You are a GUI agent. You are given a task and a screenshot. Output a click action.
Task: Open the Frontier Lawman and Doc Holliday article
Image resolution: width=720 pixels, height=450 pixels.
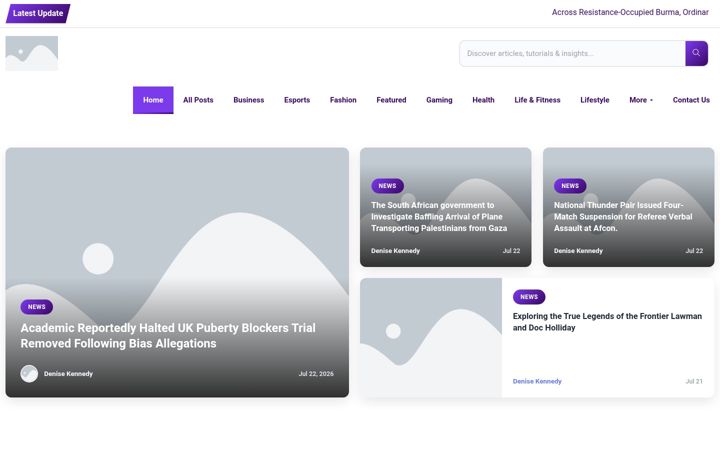pyautogui.click(x=607, y=322)
